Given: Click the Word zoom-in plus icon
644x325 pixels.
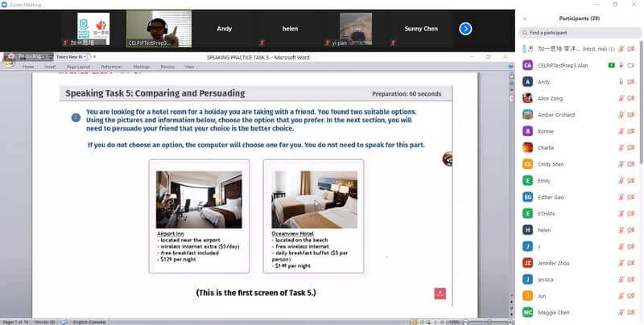Looking at the screenshot, I should tap(509, 322).
